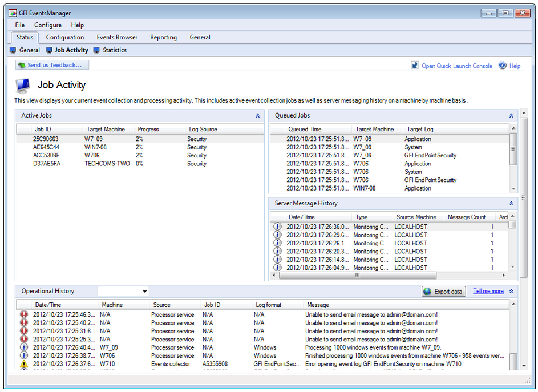The image size is (538, 392).
Task: Click the Export data button
Action: 444,292
